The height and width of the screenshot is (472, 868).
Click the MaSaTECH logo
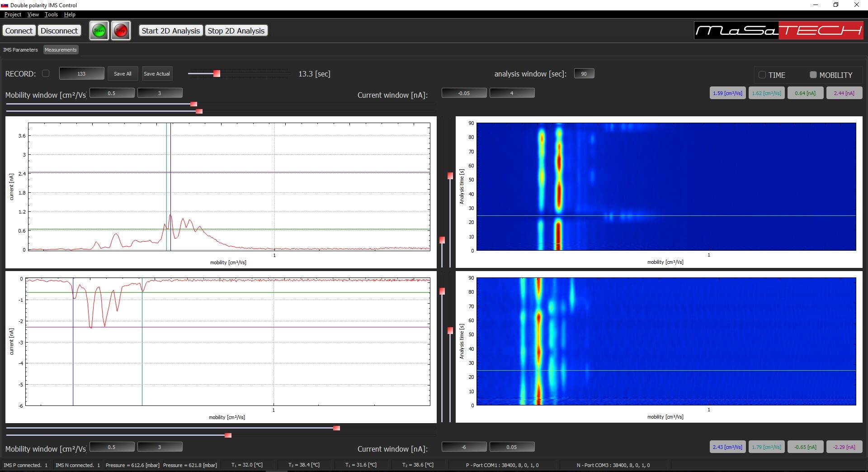tap(778, 31)
